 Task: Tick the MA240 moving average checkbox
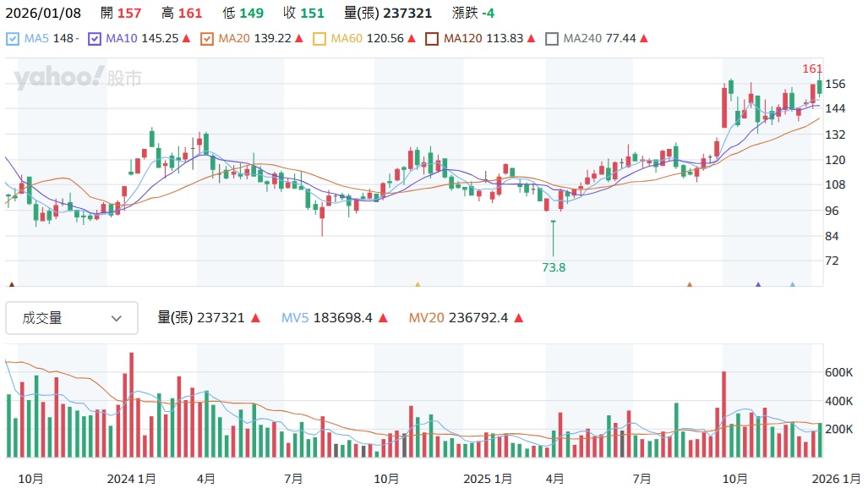[552, 39]
